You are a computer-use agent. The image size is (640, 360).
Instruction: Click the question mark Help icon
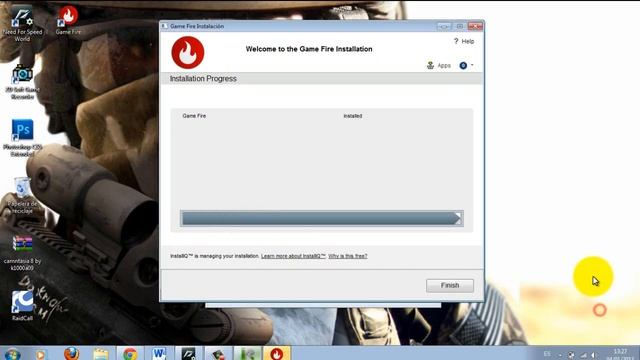tap(456, 41)
